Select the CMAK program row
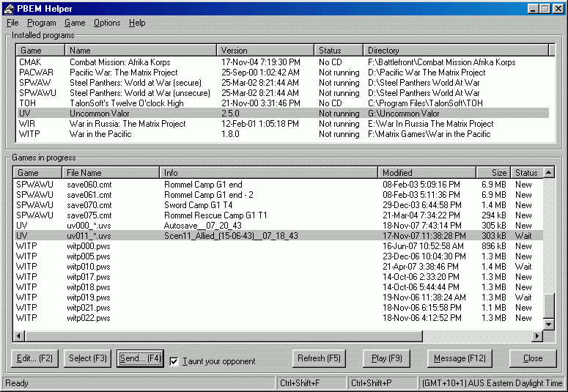This screenshot has width=568, height=392. click(x=284, y=62)
